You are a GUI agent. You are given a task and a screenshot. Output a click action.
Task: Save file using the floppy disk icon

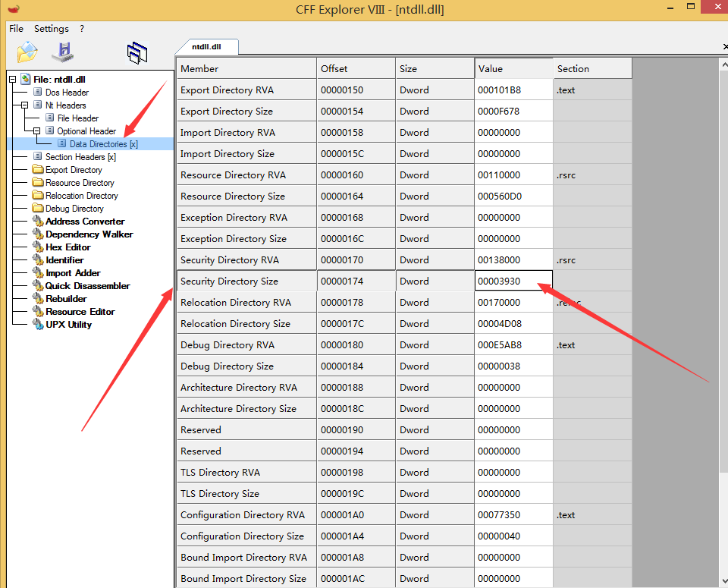(63, 52)
